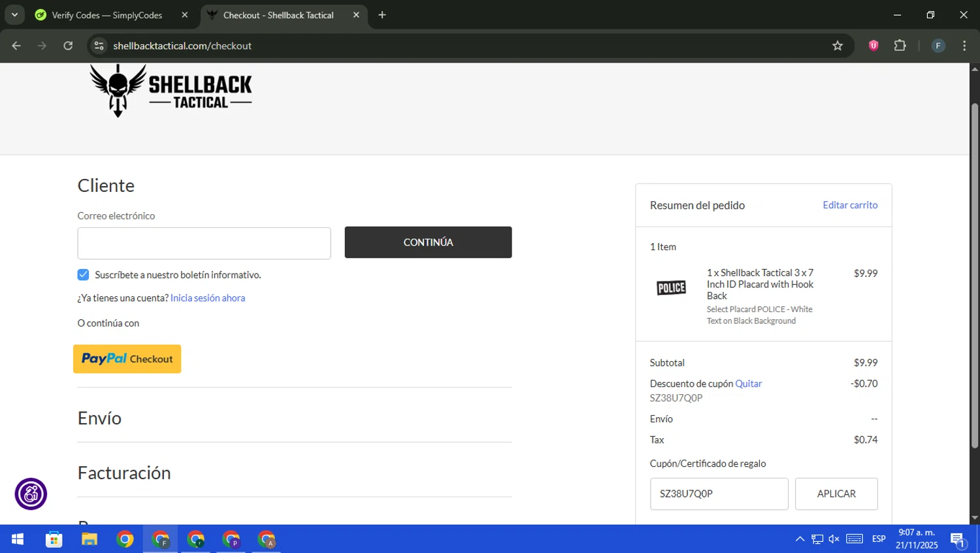Click the network icon in system tray

[x=817, y=539]
